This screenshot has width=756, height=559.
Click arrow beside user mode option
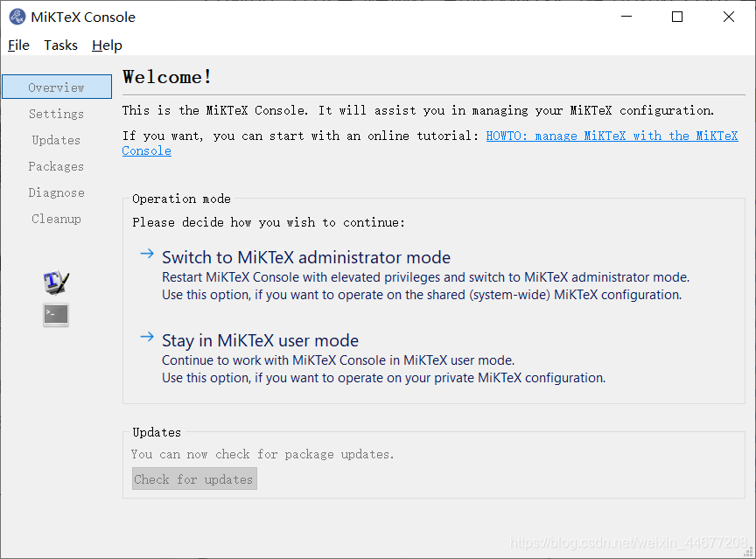coord(147,337)
